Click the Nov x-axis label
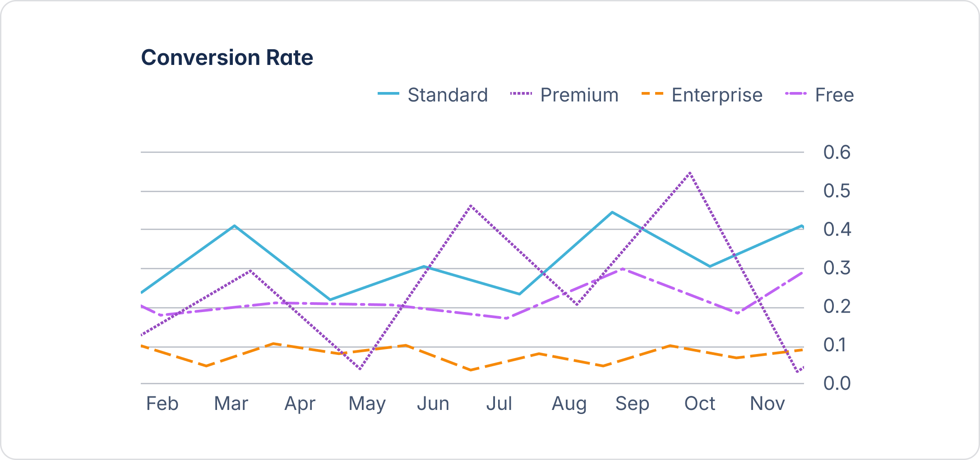980x460 pixels. pos(767,403)
